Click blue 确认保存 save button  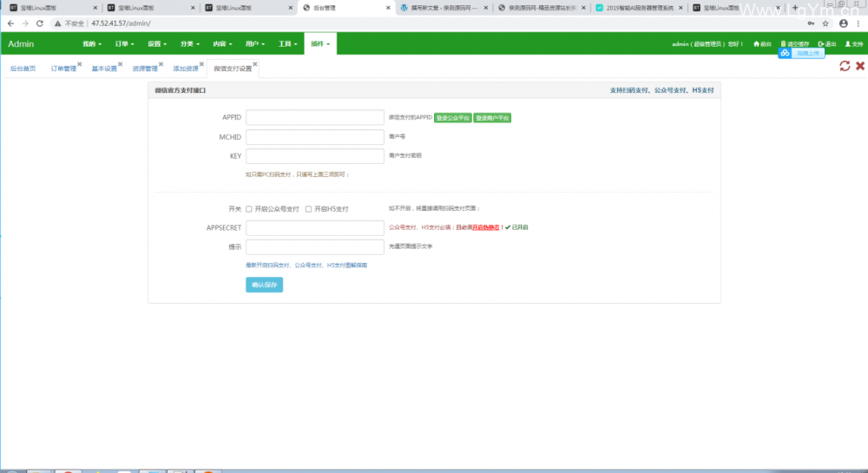(264, 285)
